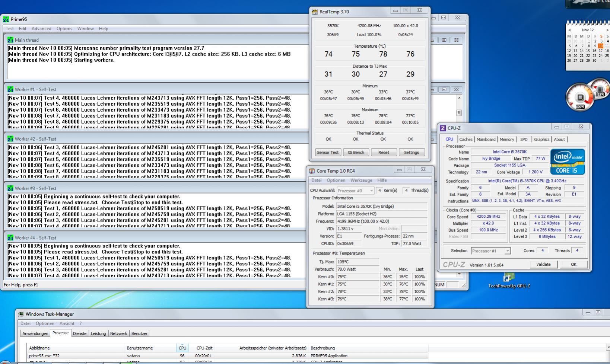Go to previous month in calendar gadget
This screenshot has width=610, height=364.
(x=569, y=30)
